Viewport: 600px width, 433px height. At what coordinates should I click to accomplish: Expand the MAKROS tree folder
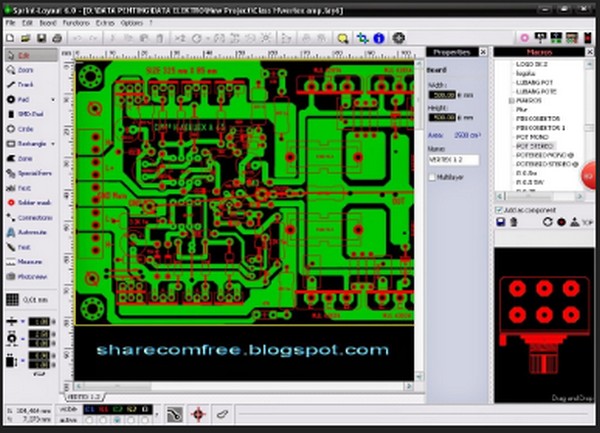(511, 101)
